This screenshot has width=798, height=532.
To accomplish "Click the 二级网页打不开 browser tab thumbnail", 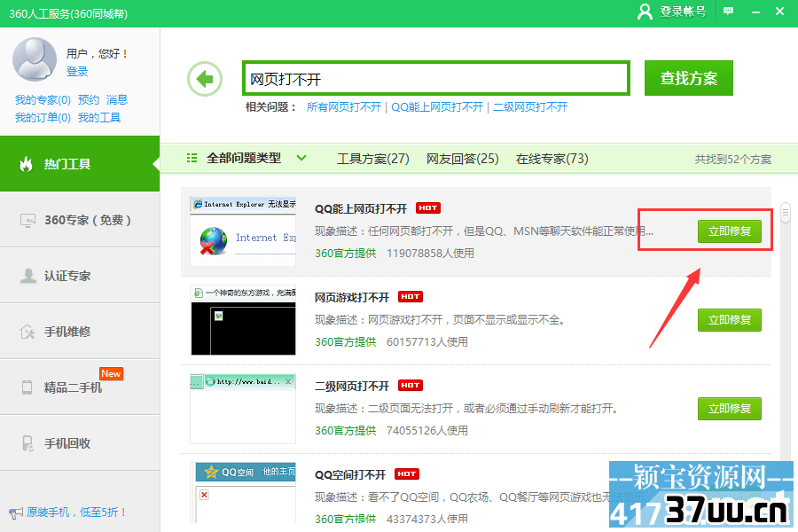I will pyautogui.click(x=243, y=409).
